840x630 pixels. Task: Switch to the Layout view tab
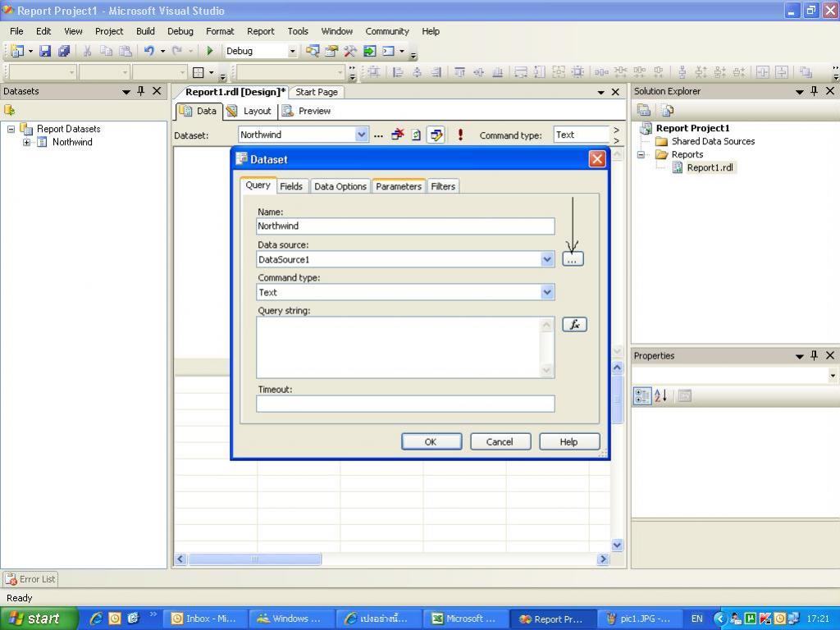pos(249,111)
